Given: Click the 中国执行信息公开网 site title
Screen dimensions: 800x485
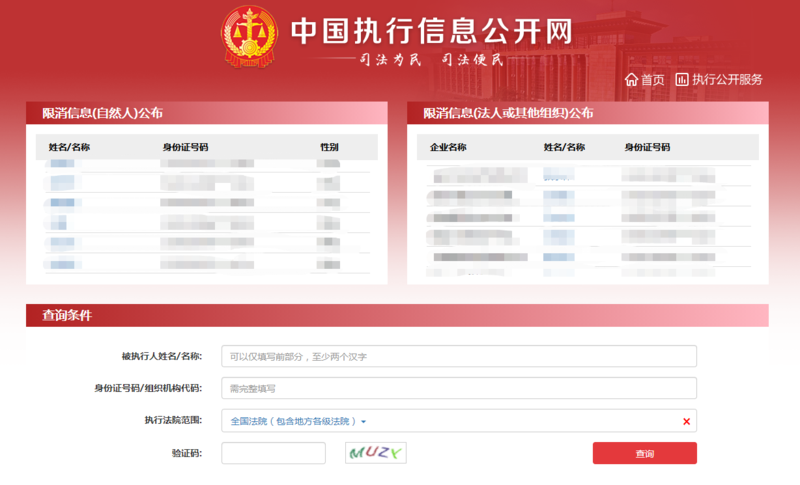Looking at the screenshot, I should [x=432, y=31].
